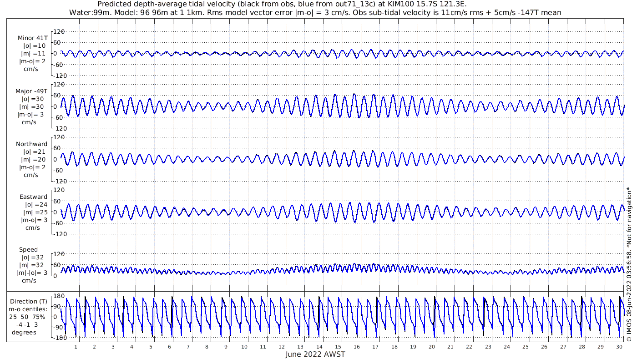Image resolution: width=637 pixels, height=364 pixels.
Task: Click the '|m| =11' value in Minor panel
Action: pos(34,54)
